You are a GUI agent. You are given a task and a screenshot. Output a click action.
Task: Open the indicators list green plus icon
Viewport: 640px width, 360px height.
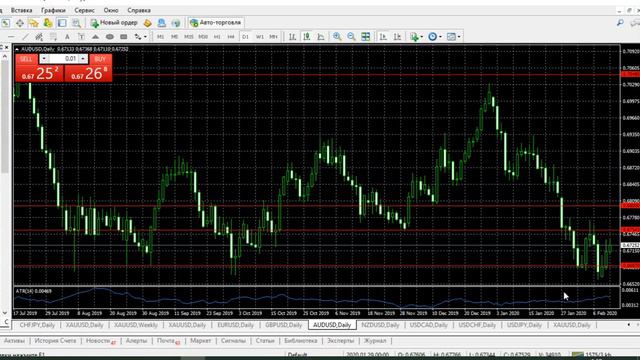coord(414,37)
